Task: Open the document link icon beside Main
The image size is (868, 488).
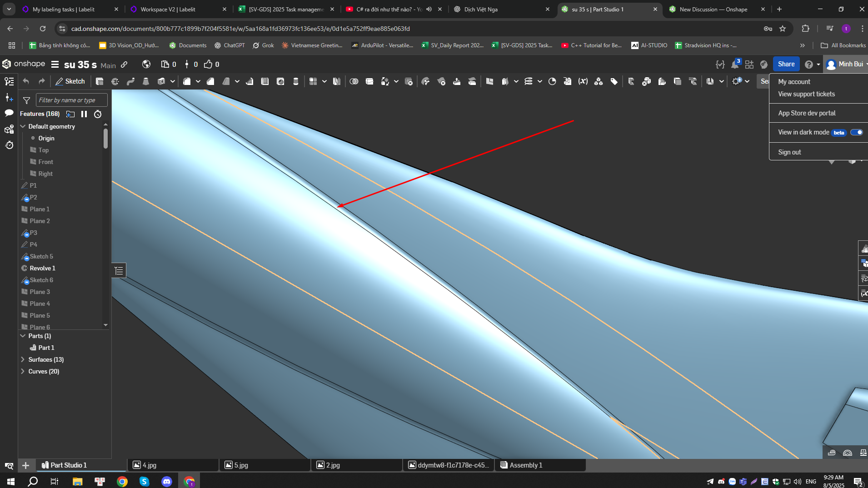Action: (124, 65)
